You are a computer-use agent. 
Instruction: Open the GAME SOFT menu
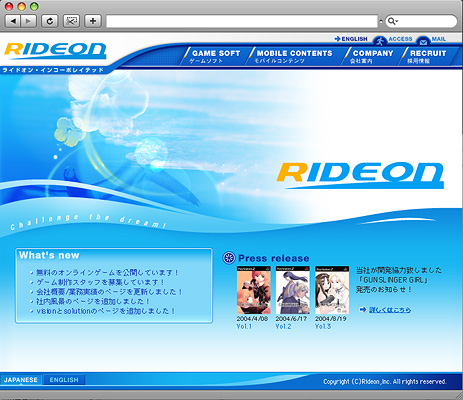(x=216, y=56)
